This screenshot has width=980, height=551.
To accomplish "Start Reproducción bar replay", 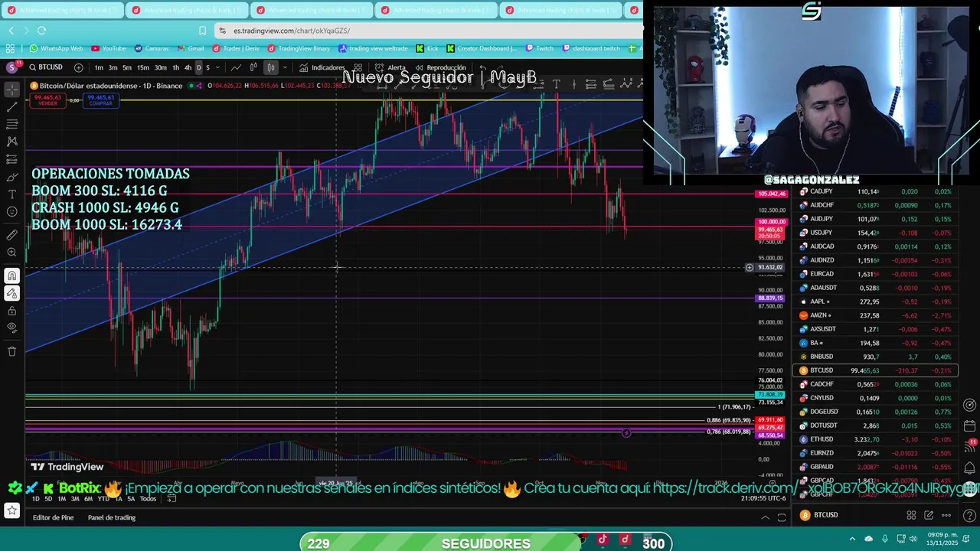I will tap(441, 67).
